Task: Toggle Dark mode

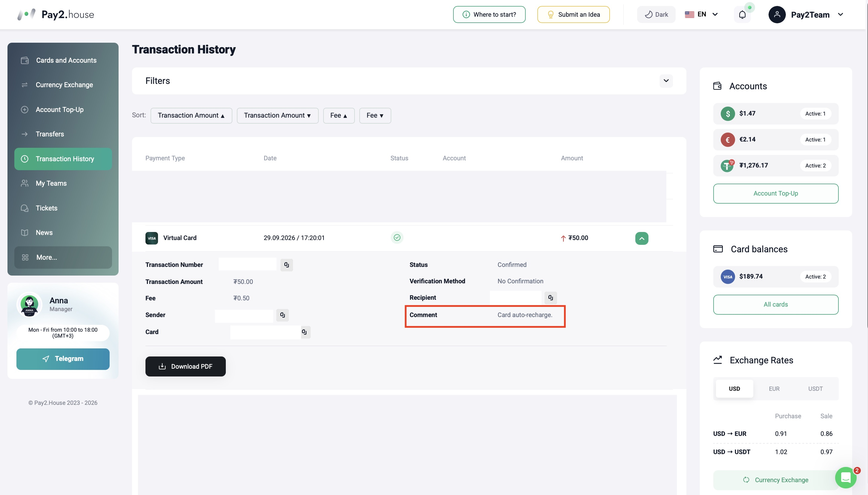Action: pyautogui.click(x=656, y=15)
